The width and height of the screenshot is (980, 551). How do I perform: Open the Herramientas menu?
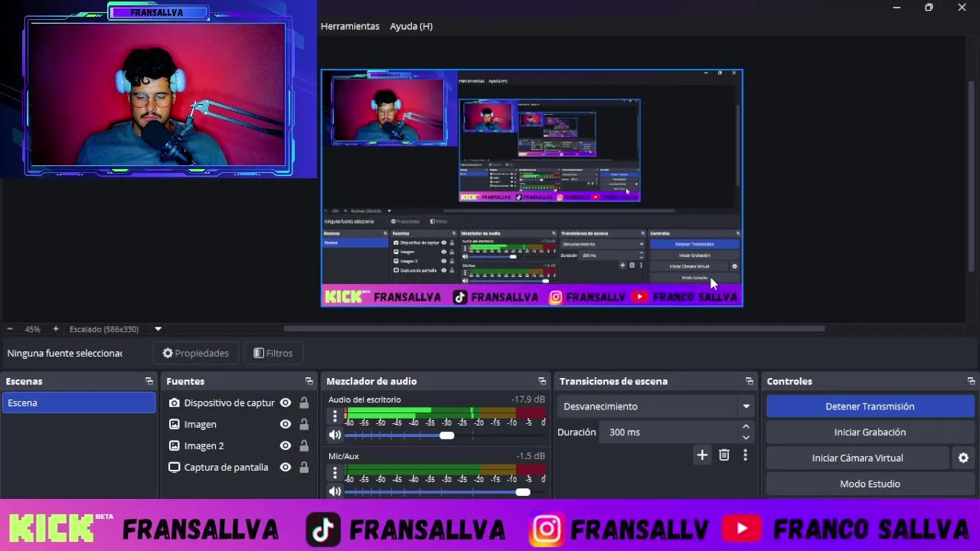tap(350, 26)
